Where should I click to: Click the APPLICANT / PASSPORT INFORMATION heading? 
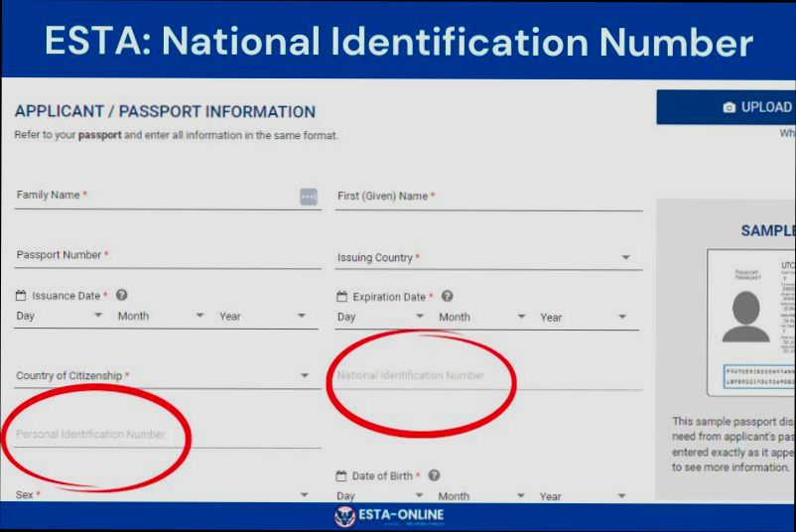[x=165, y=112]
